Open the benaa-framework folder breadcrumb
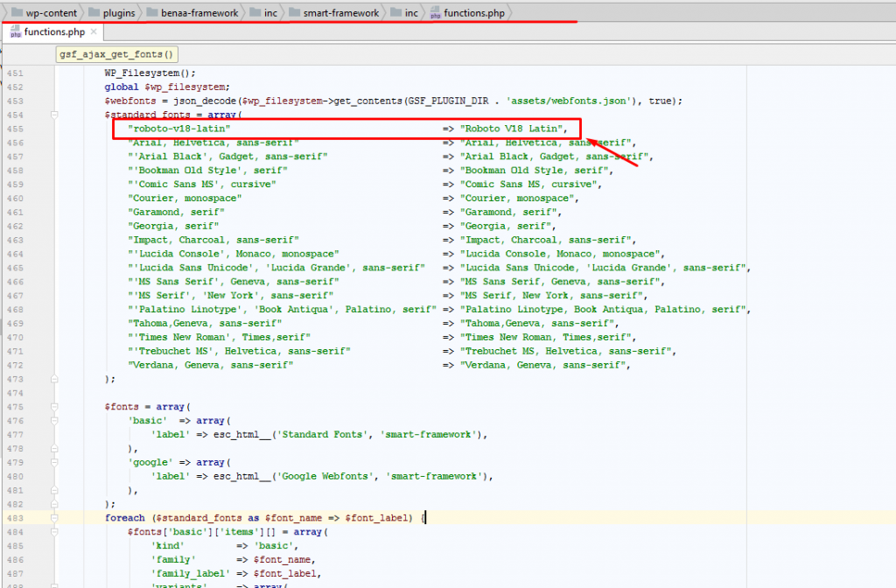This screenshot has height=588, width=896. 192,12
